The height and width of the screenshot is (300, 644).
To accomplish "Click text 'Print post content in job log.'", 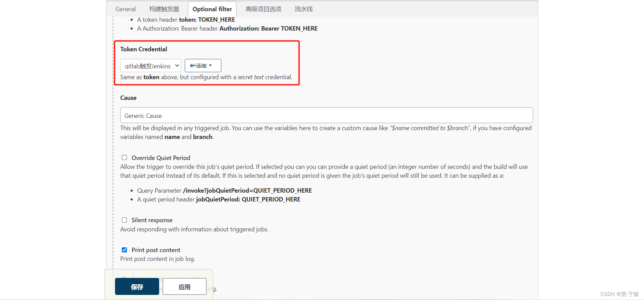I will click(x=158, y=259).
